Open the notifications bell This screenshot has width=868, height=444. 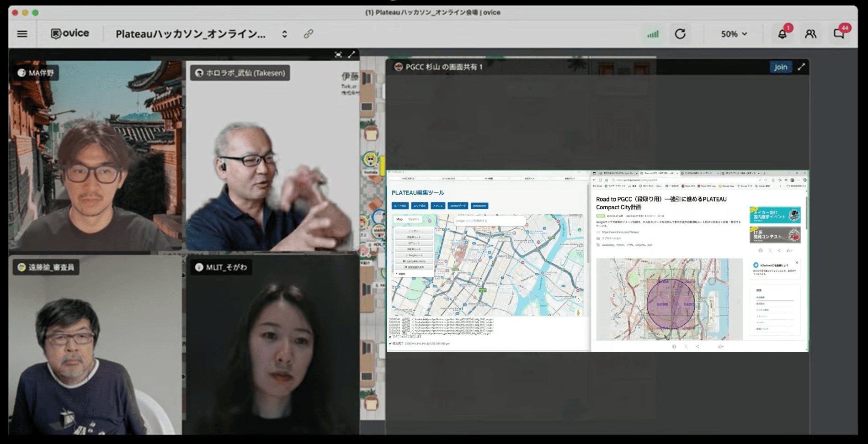tap(783, 34)
